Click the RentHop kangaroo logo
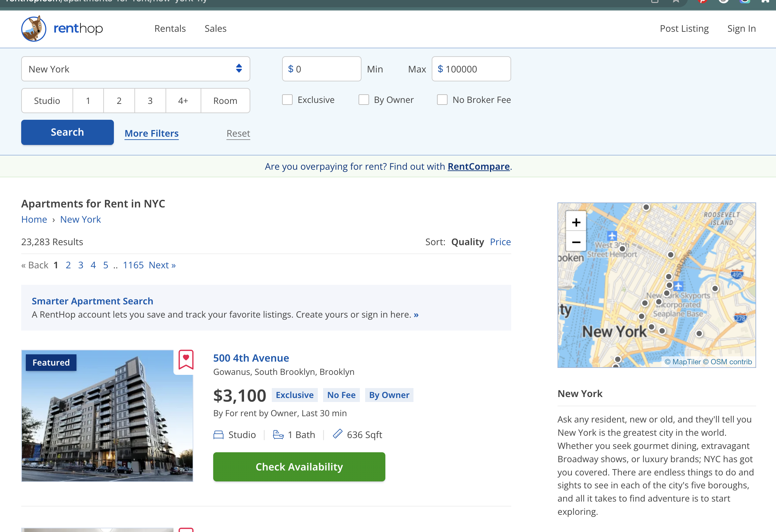 coord(33,29)
